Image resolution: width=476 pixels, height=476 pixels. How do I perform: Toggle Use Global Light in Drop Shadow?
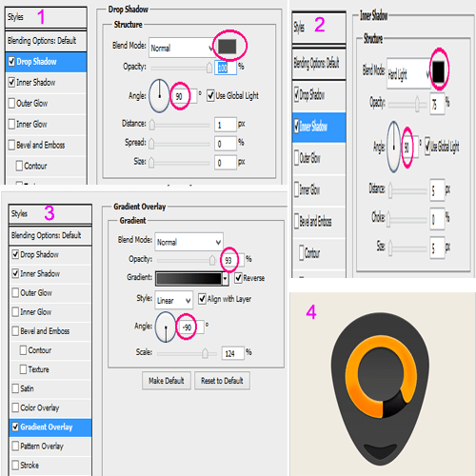210,95
